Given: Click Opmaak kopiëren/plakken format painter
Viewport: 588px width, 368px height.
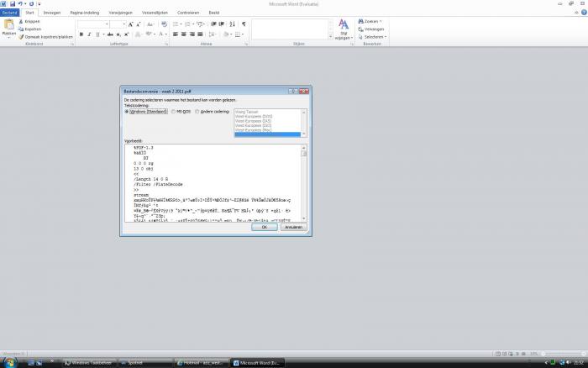Looking at the screenshot, I should coord(45,37).
